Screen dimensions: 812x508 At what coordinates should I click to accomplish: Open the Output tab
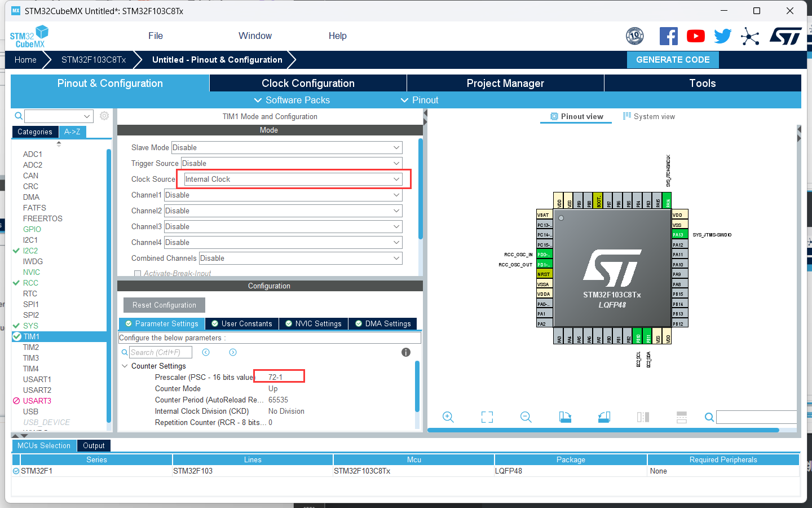click(94, 445)
